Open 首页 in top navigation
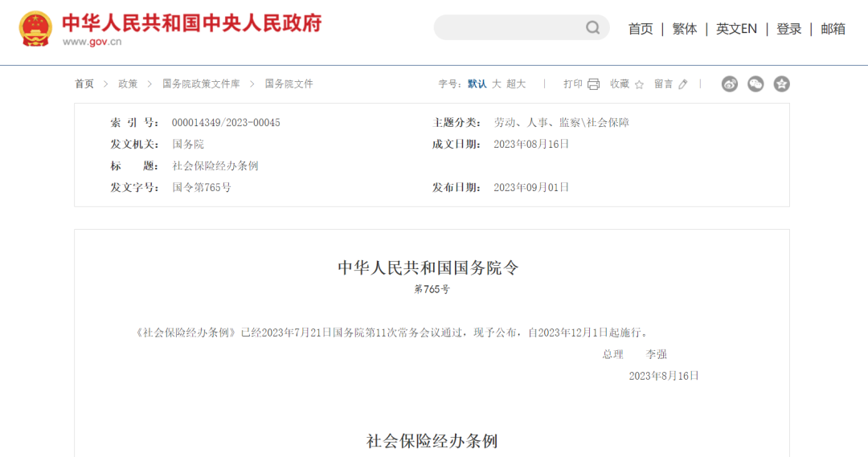Screen dimensions: 868x457 tap(641, 29)
